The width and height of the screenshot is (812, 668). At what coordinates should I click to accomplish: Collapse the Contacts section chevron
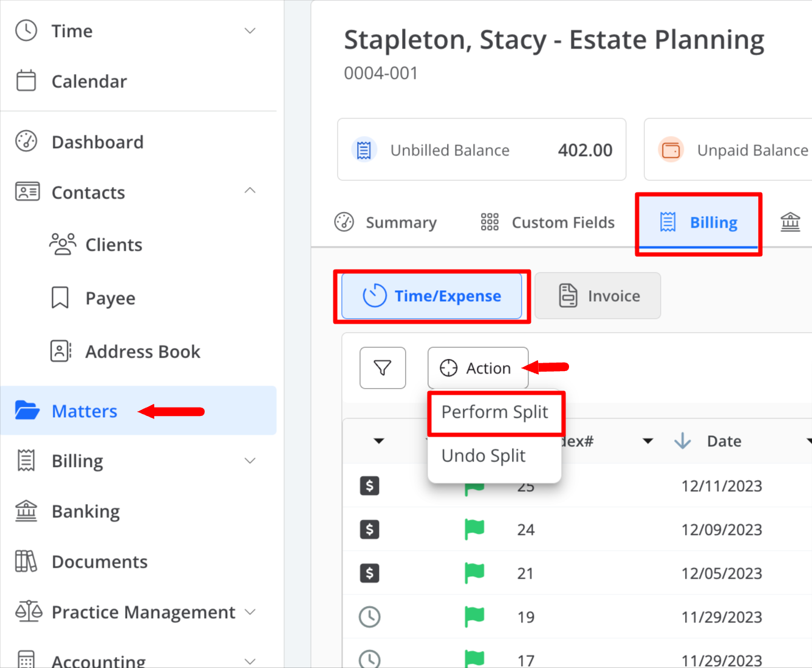pyautogui.click(x=250, y=191)
